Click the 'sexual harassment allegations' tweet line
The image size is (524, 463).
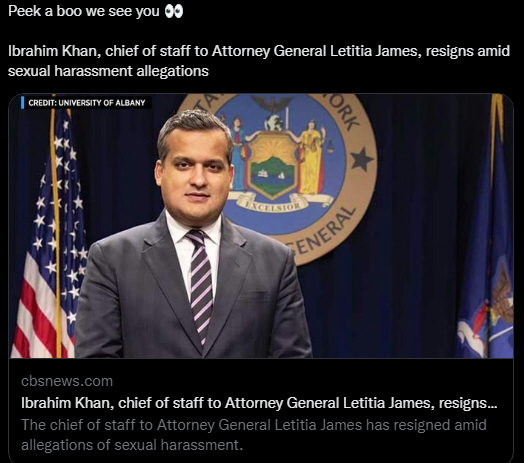pos(108,71)
